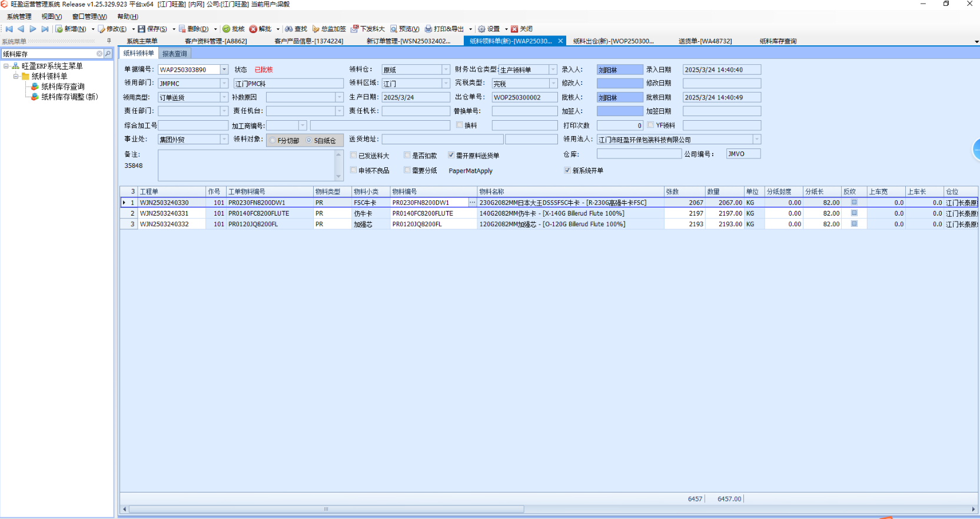Close the 纸料领料单(新) tab
This screenshot has width=980, height=519.
[x=560, y=41]
